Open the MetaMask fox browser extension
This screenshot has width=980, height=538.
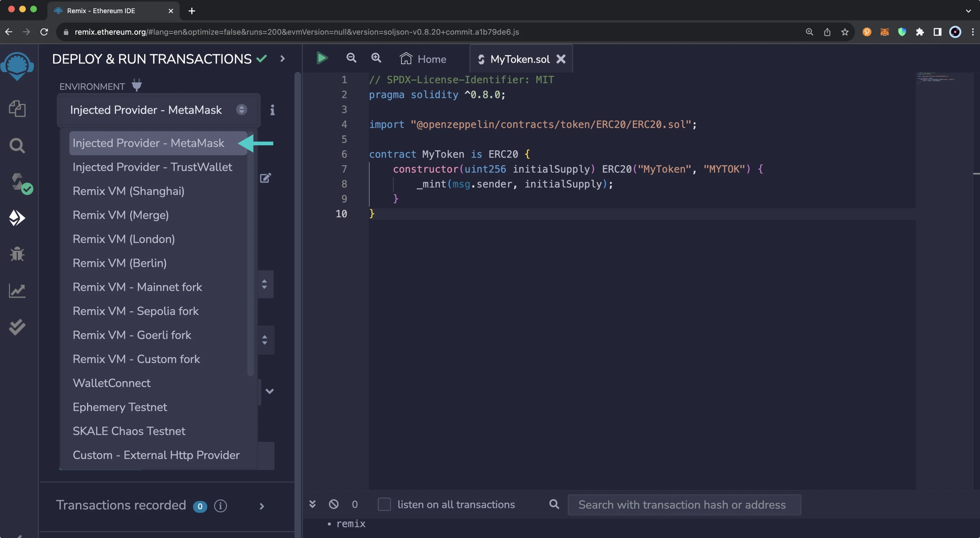click(884, 32)
